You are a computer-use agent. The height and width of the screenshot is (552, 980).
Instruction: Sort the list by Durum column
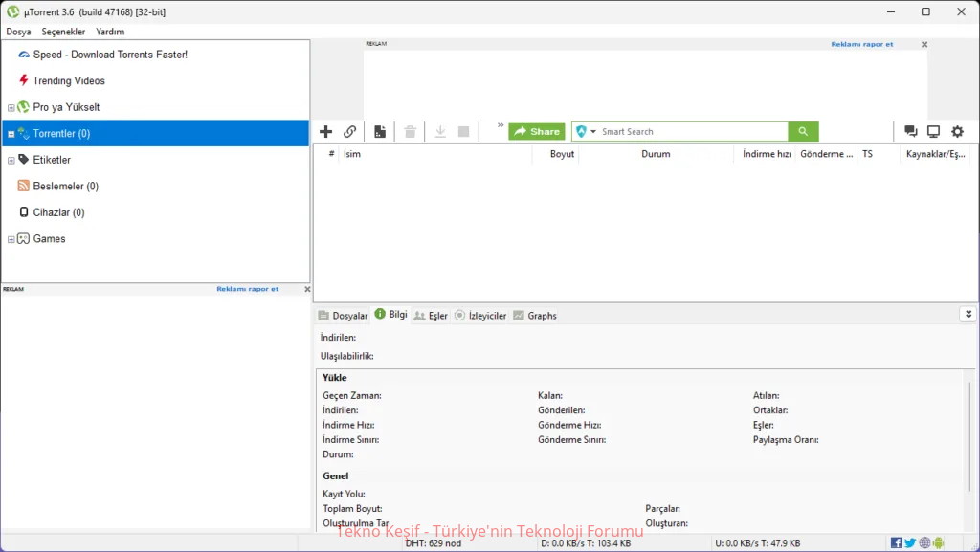pos(656,154)
